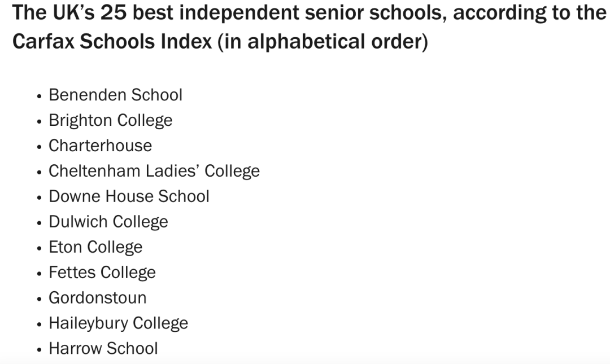Click the bullet beside Gordonstoun

click(x=39, y=299)
